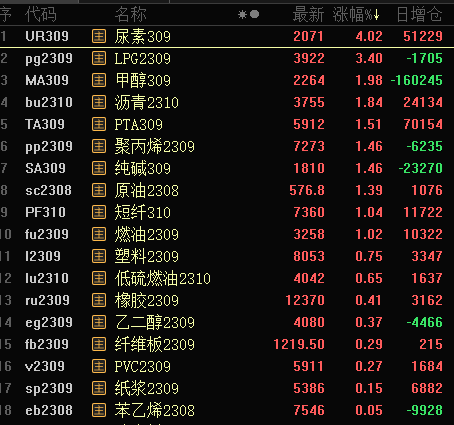Viewport: 454px width, 425px height.
Task: Click the 日增仓 column header
Action: point(419,15)
